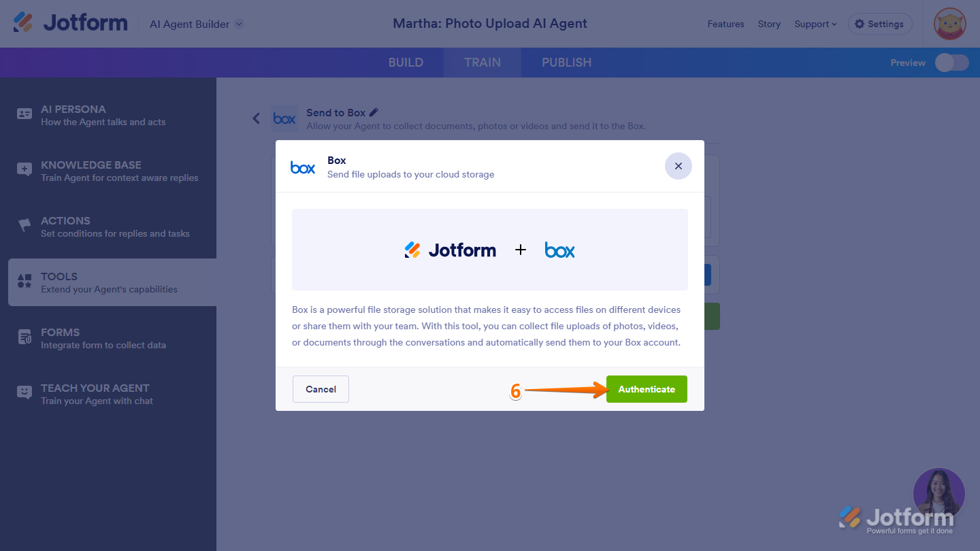This screenshot has height=551, width=980.
Task: Click the green Authenticate button
Action: pos(647,389)
